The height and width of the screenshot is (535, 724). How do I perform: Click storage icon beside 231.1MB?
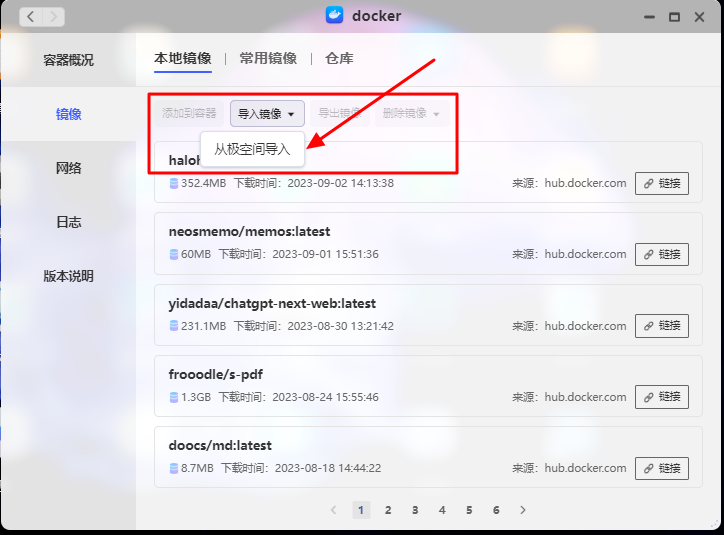pos(174,326)
